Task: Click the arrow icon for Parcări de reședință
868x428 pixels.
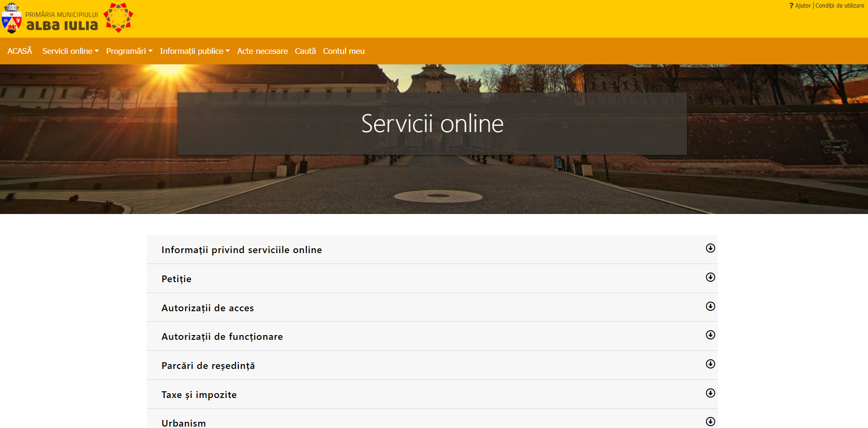Action: (x=710, y=364)
